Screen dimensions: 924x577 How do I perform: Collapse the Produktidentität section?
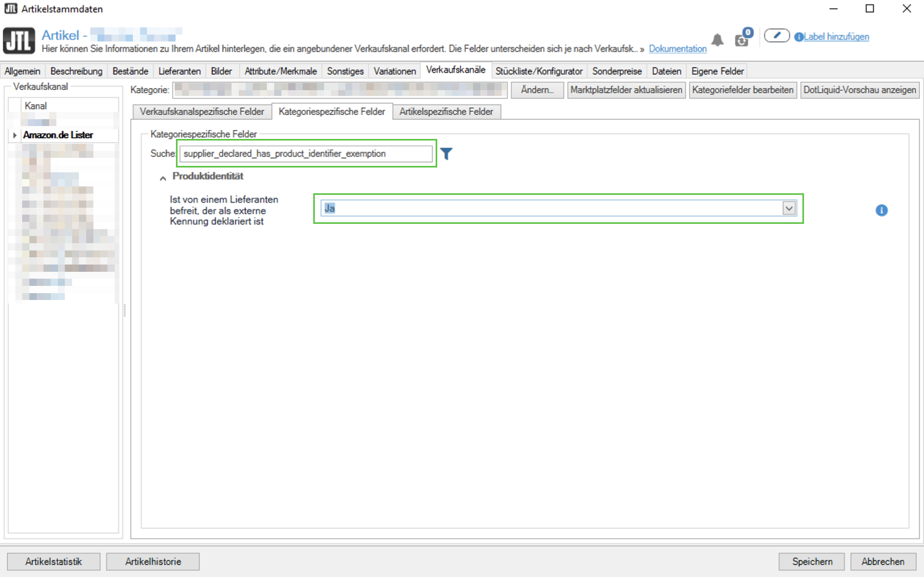[x=163, y=178]
